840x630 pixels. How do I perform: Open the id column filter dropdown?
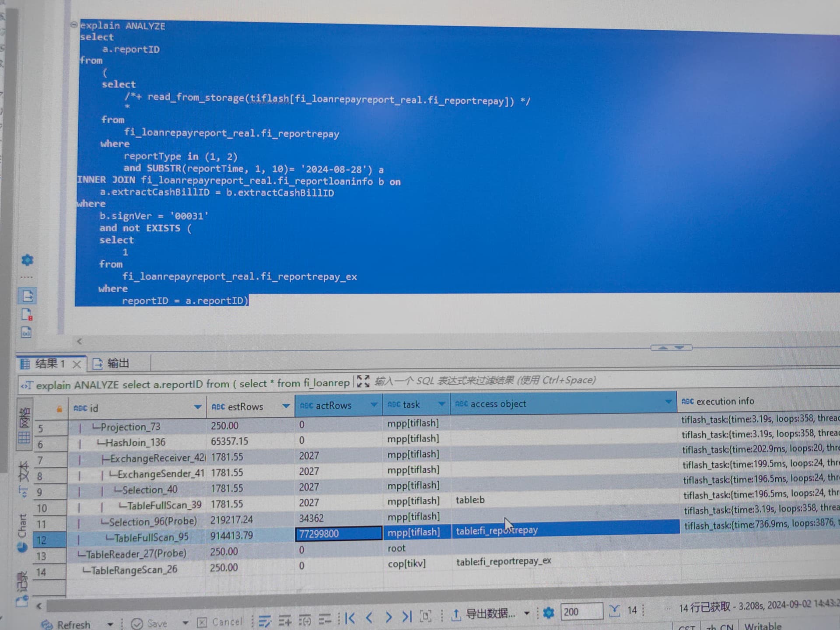point(198,407)
